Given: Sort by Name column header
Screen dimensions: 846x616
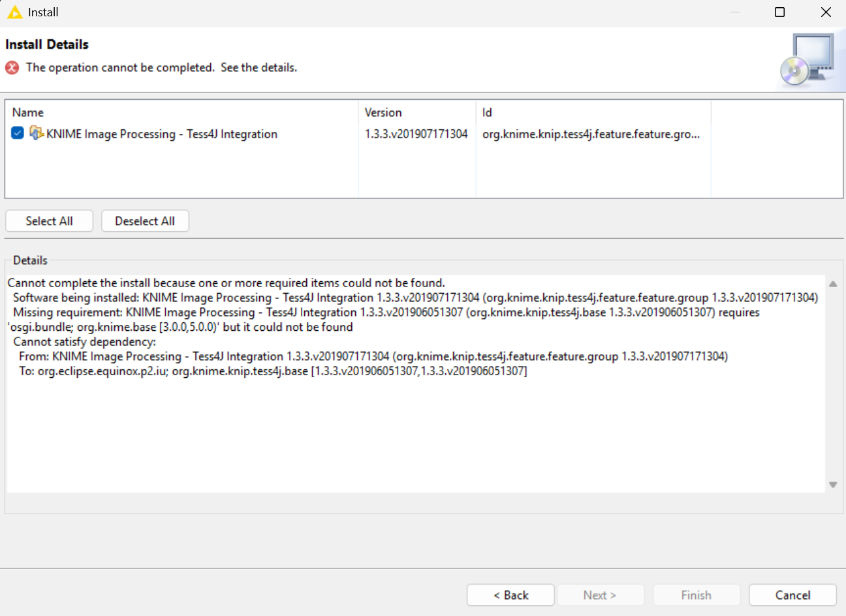Looking at the screenshot, I should click(182, 112).
